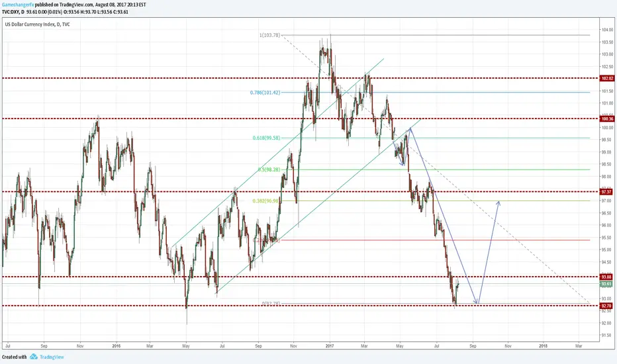This screenshot has width=617, height=364.
Task: Click the 96.00 price axis label
Action: click(606, 225)
